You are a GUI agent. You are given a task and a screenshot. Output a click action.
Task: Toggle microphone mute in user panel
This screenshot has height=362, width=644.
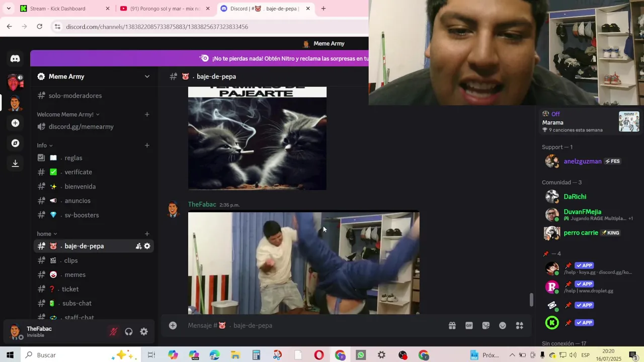(x=114, y=332)
